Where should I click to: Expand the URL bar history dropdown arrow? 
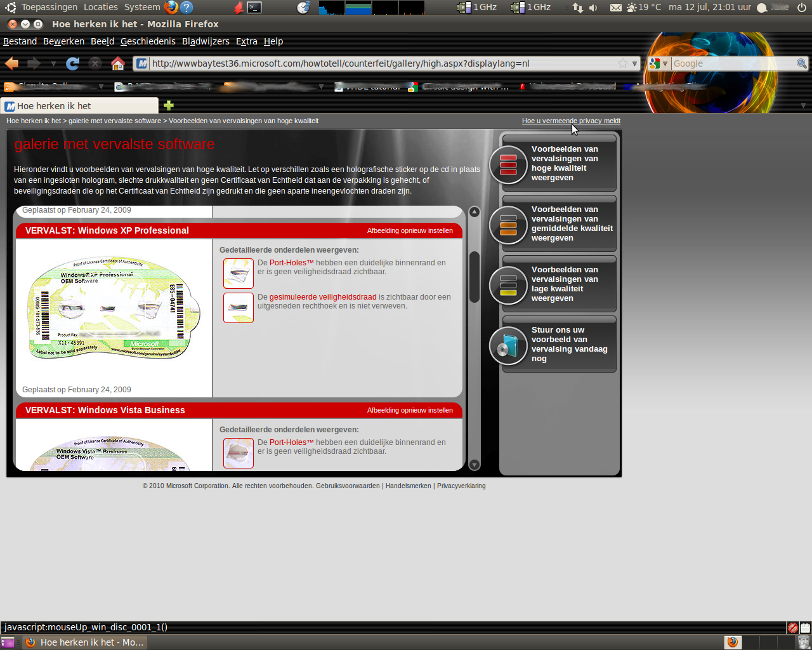coord(634,63)
